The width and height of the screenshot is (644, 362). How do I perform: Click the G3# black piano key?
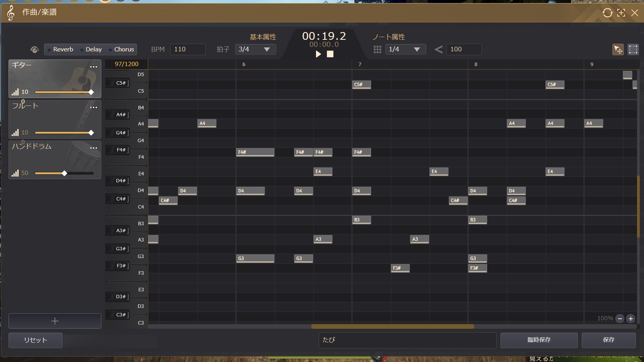118,249
